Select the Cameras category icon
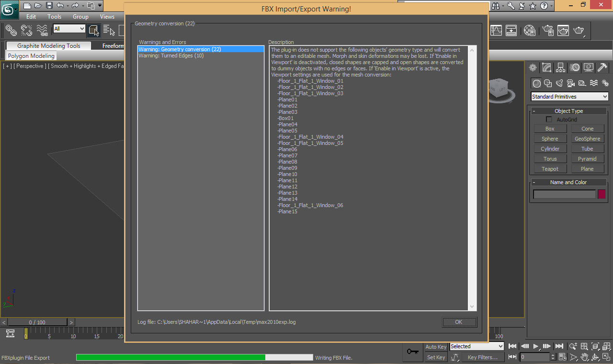This screenshot has width=613, height=364. [x=571, y=83]
